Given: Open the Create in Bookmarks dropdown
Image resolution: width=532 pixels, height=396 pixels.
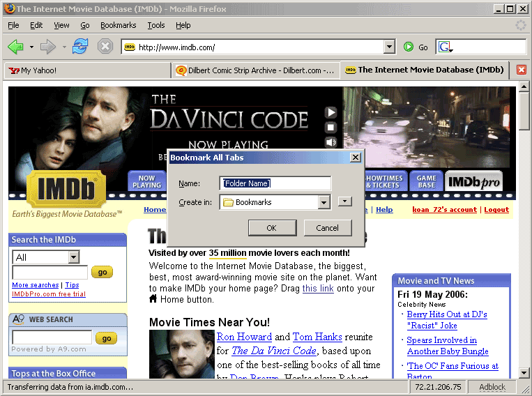Looking at the screenshot, I should click(324, 203).
